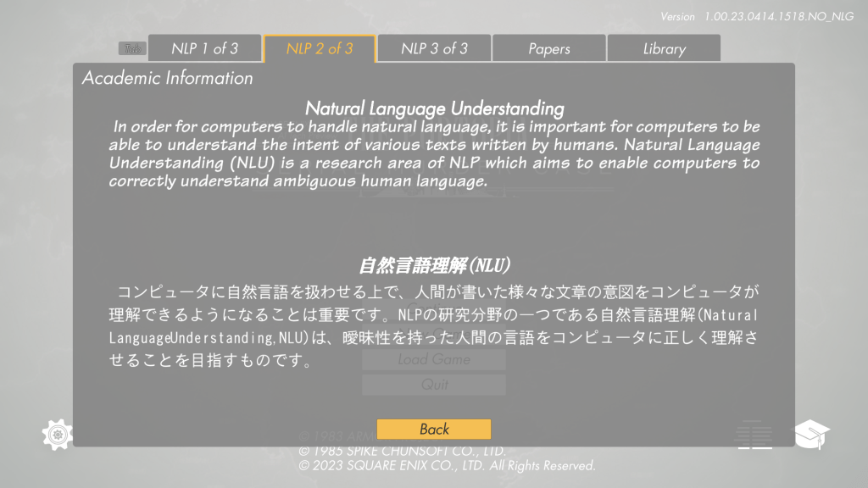Open settings with the gear icon
The height and width of the screenshot is (488, 868).
57,435
